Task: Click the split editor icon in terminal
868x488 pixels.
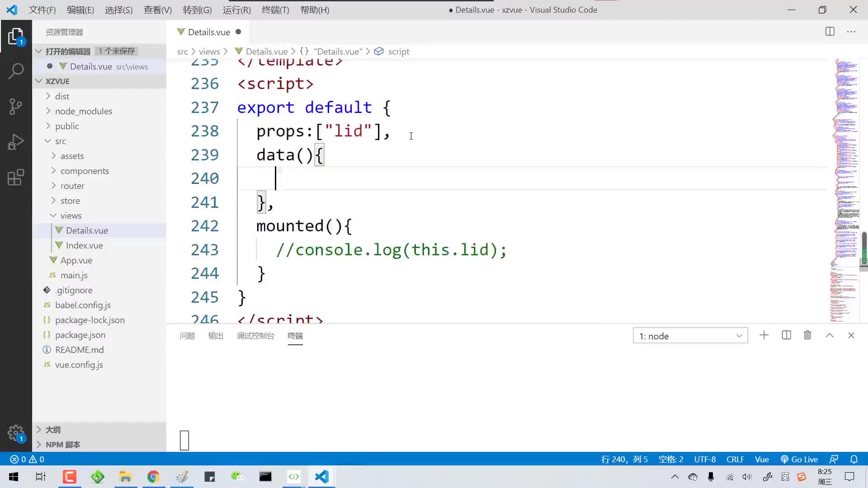Action: click(x=787, y=335)
